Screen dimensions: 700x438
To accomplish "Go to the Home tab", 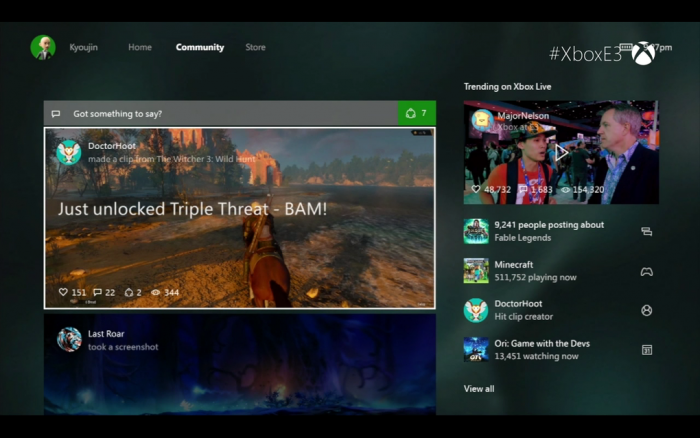I will point(140,47).
